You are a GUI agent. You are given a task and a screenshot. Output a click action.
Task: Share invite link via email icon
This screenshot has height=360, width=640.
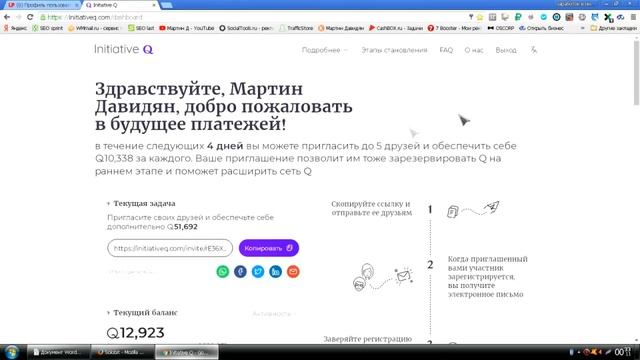pos(293,271)
